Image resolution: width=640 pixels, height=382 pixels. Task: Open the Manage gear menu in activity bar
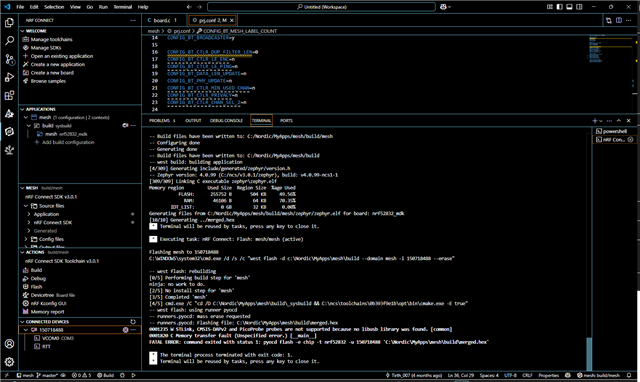[x=9, y=362]
